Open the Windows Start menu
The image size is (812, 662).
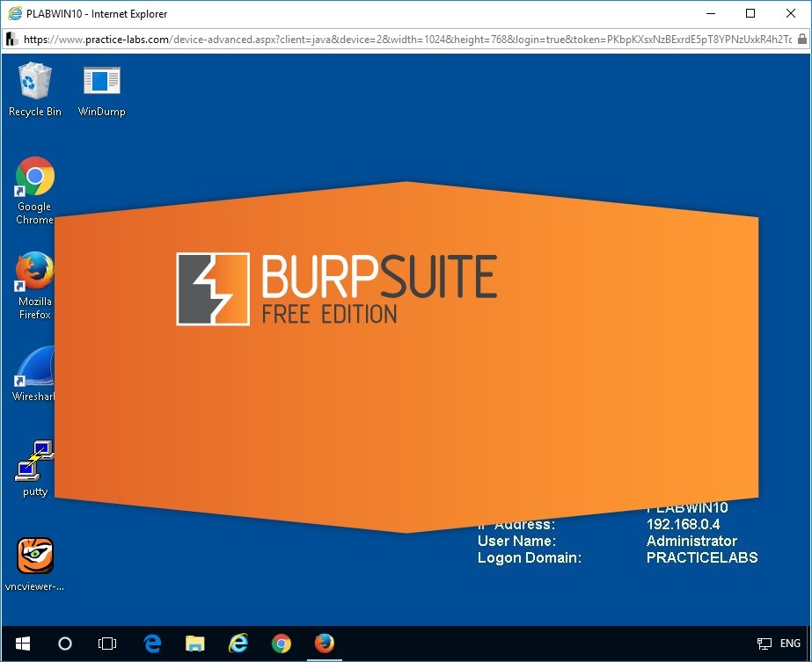(x=22, y=644)
